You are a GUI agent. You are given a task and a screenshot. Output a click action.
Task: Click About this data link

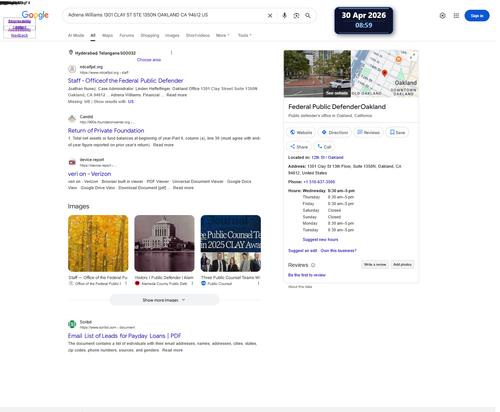coord(300,287)
